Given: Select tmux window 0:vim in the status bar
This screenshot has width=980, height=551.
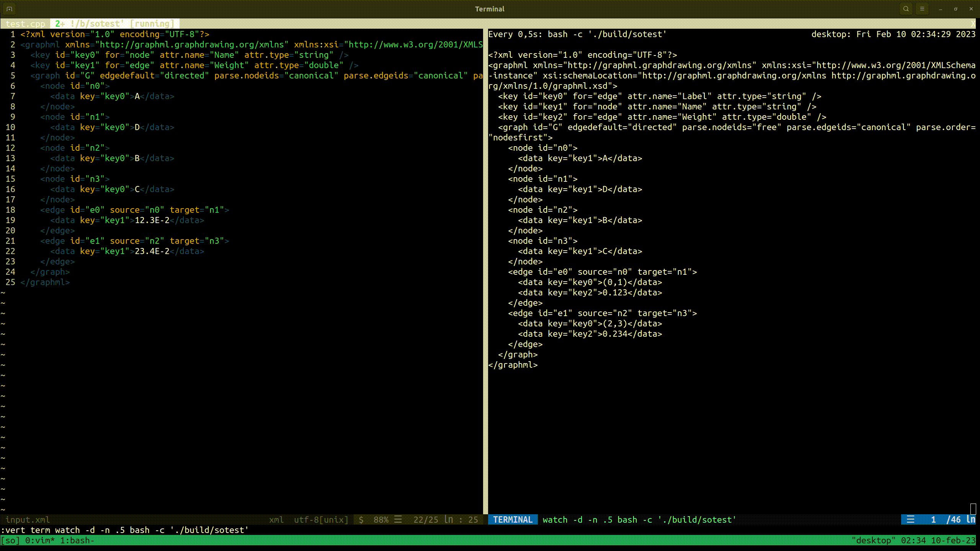Looking at the screenshot, I should tap(40, 540).
